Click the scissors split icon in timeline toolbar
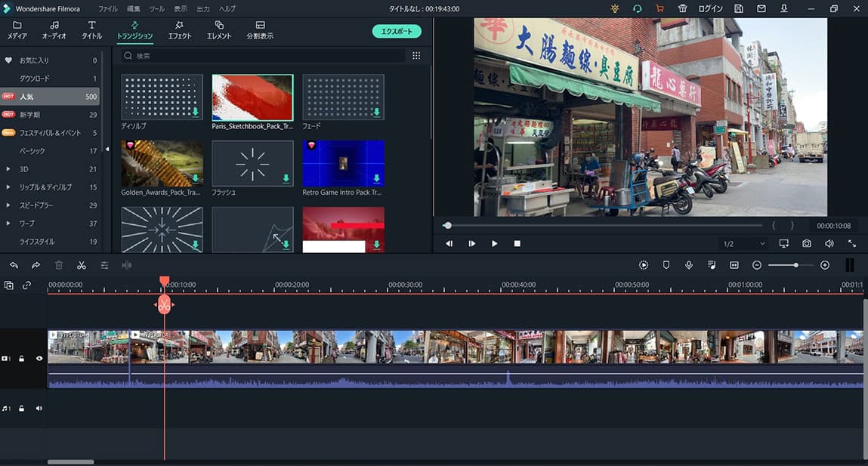 82,265
